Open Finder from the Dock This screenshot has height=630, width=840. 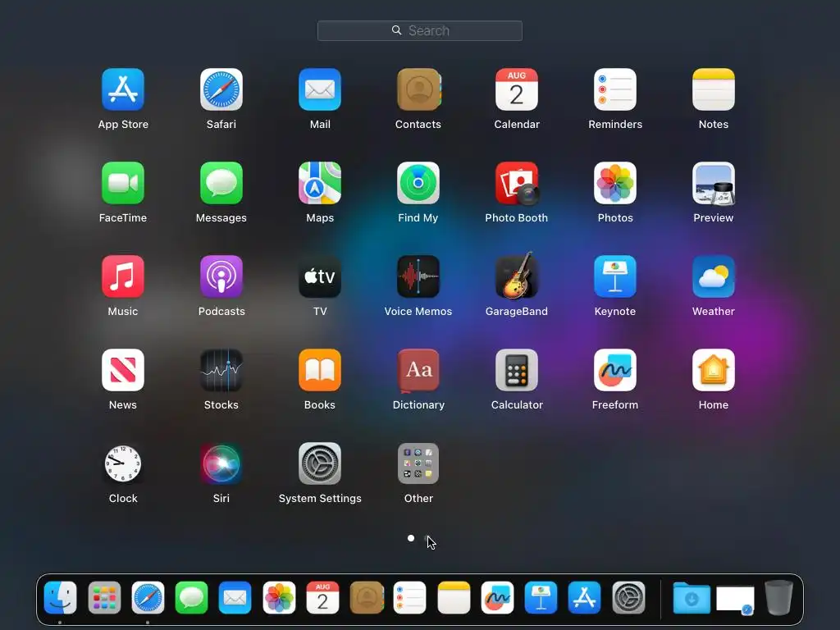click(60, 597)
